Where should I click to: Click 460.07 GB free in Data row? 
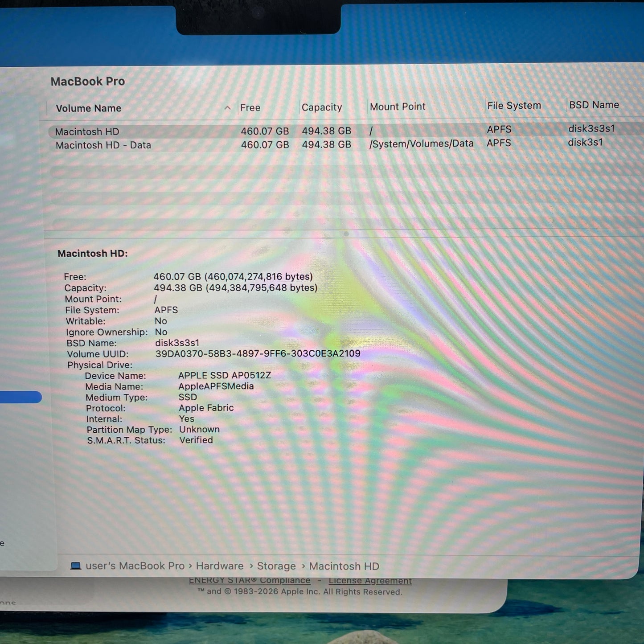[265, 145]
